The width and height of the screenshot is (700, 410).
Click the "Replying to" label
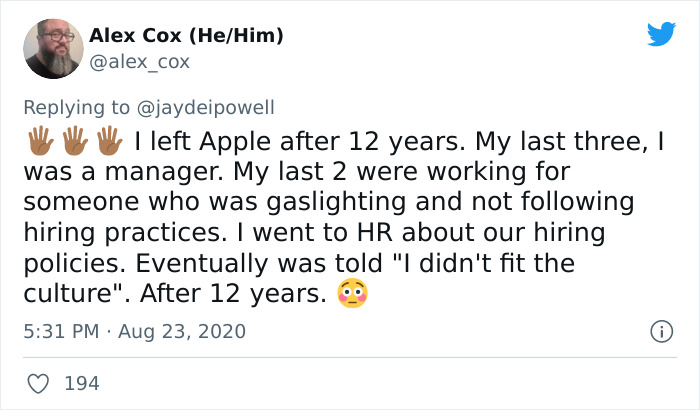click(76, 105)
